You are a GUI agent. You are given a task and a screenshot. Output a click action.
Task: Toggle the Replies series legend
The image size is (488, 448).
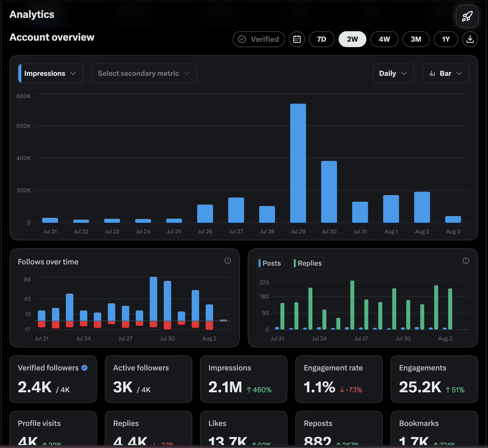click(307, 263)
